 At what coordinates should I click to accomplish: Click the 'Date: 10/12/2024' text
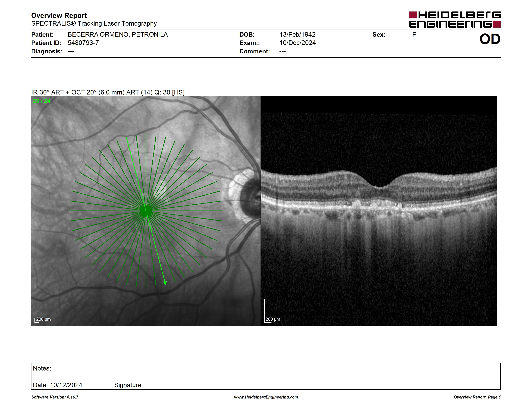coord(57,385)
